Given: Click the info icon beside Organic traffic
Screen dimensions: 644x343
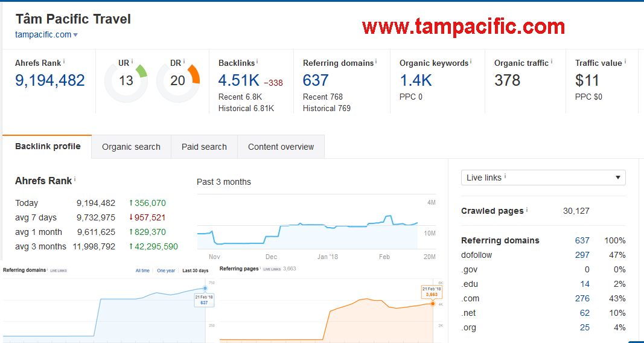Looking at the screenshot, I should pyautogui.click(x=552, y=61).
